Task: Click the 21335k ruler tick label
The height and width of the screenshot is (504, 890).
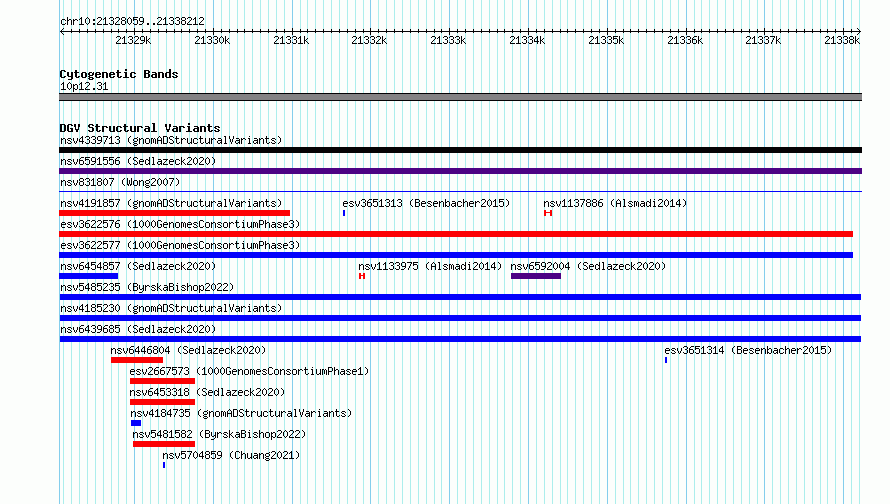Action: (x=606, y=40)
